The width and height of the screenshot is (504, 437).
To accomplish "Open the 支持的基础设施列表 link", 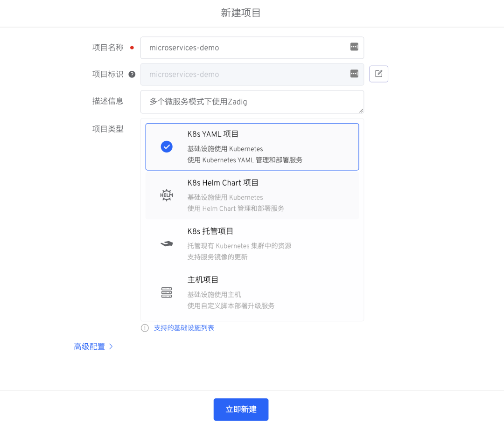I will click(x=184, y=328).
